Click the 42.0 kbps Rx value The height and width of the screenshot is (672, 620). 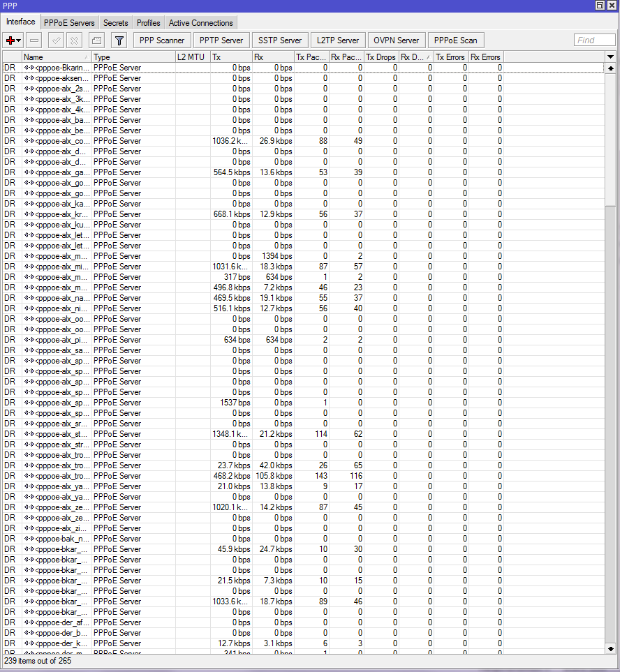pos(276,465)
